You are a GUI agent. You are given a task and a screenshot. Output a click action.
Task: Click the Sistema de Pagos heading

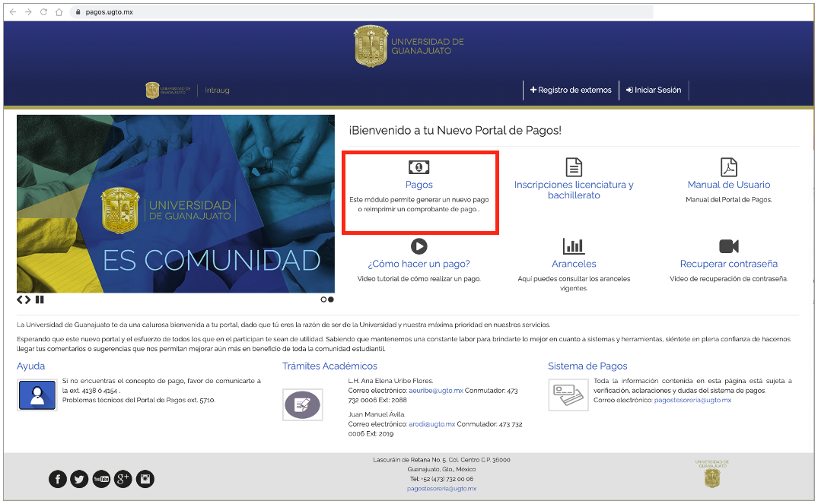pyautogui.click(x=587, y=366)
